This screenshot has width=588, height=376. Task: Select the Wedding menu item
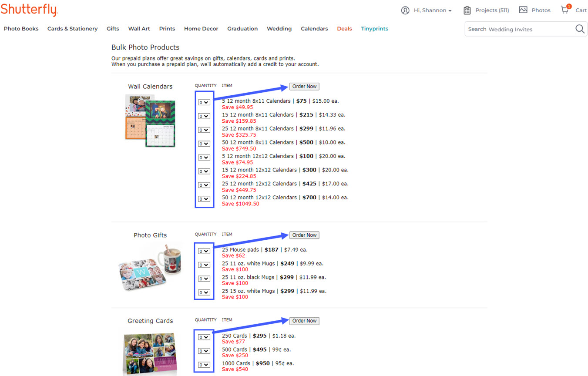[279, 29]
